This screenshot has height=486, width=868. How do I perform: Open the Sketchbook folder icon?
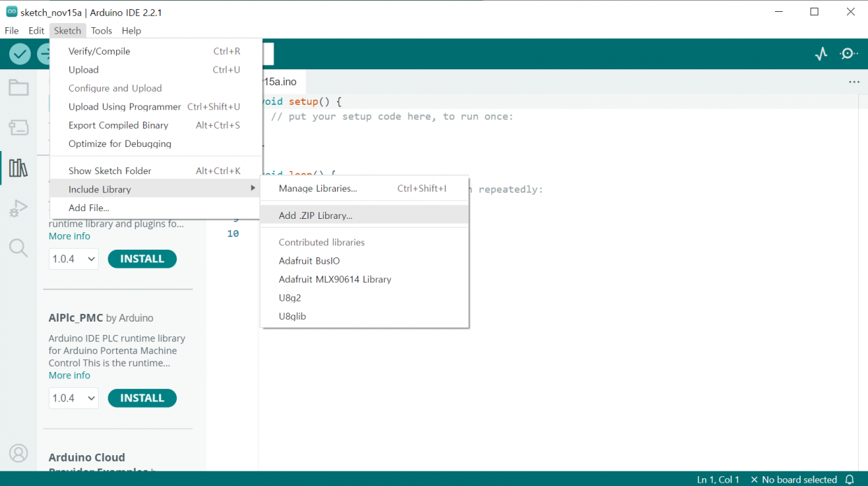(x=18, y=88)
